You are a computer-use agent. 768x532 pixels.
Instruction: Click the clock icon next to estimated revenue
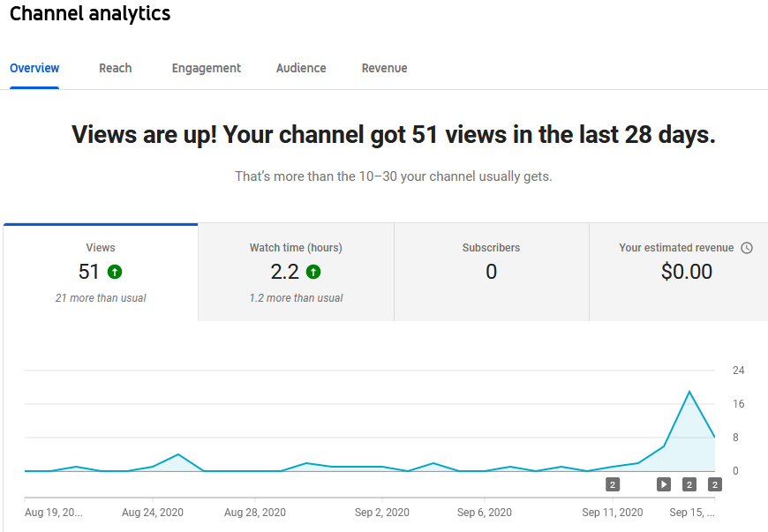pos(747,248)
